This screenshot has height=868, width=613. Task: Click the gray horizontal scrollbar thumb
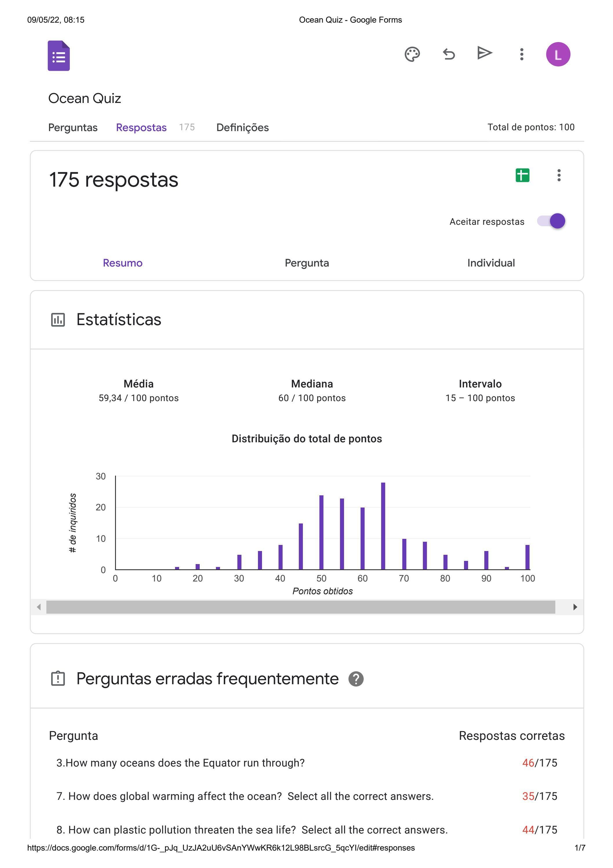coord(301,607)
